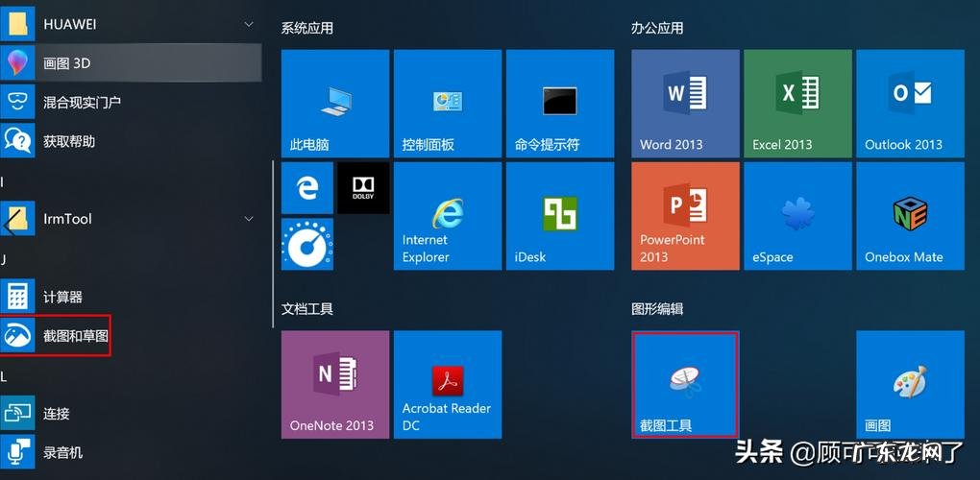Open the IrmTool folder entry
The image size is (980, 480).
131,219
